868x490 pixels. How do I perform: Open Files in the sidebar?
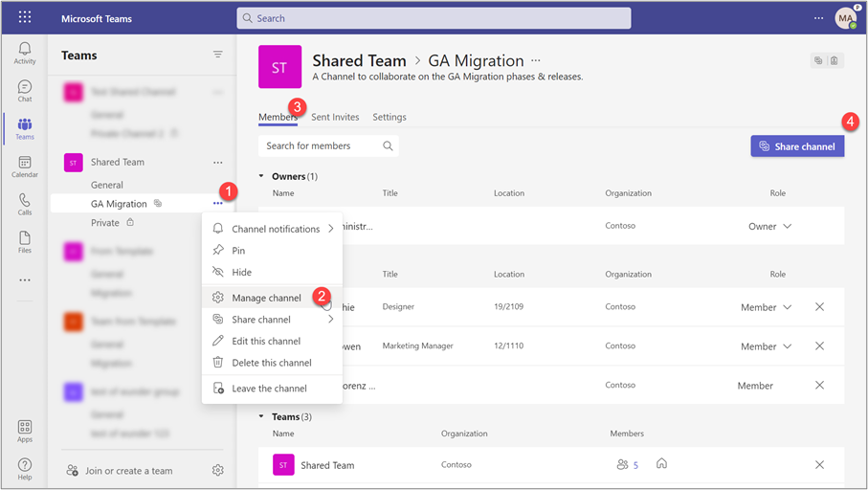click(25, 241)
